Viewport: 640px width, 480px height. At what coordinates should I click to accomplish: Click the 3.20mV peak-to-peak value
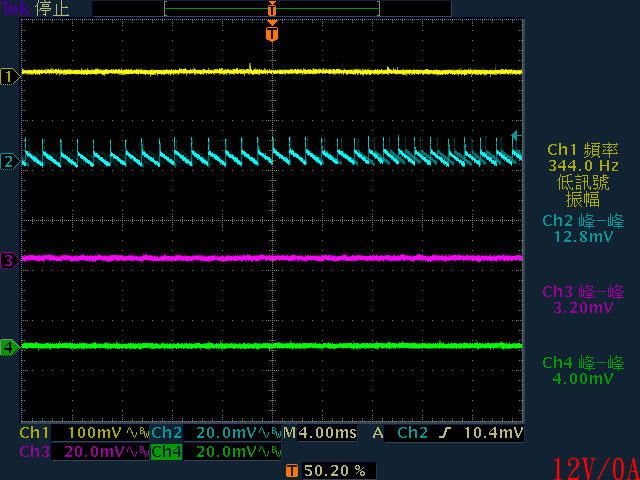pyautogui.click(x=583, y=307)
